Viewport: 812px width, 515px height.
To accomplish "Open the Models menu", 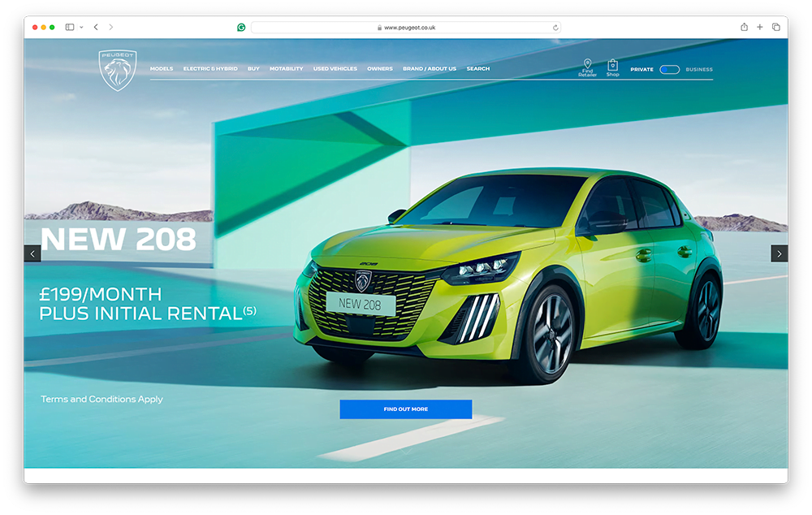I will [162, 68].
